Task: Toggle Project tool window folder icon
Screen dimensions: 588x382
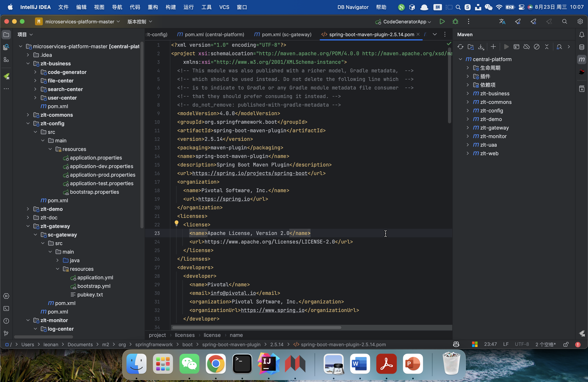Action: 6,35
